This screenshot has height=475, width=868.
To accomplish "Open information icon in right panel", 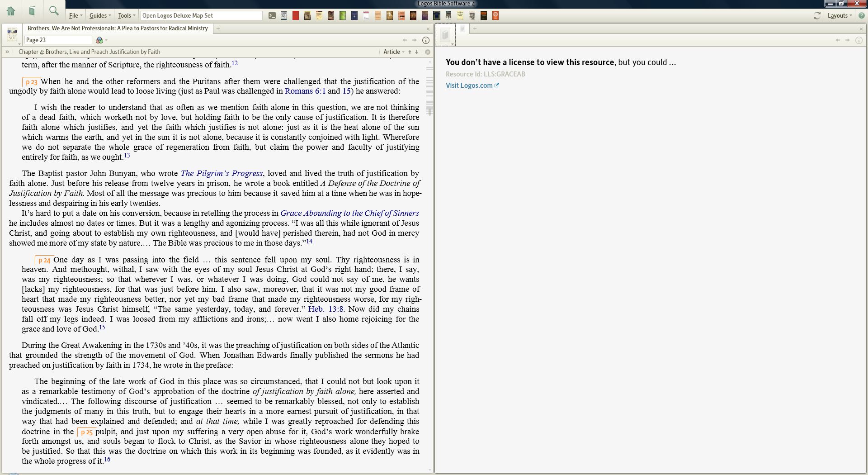I will 859,40.
